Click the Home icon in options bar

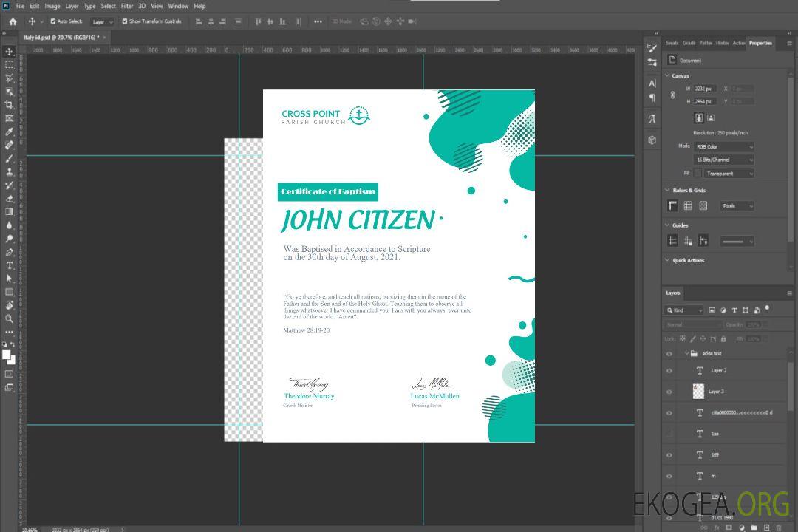coord(13,21)
